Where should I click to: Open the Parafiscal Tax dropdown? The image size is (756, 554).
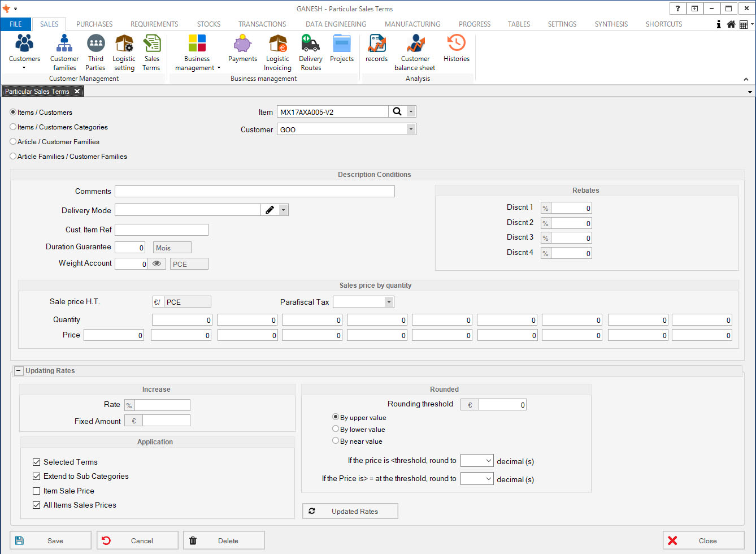pos(389,302)
